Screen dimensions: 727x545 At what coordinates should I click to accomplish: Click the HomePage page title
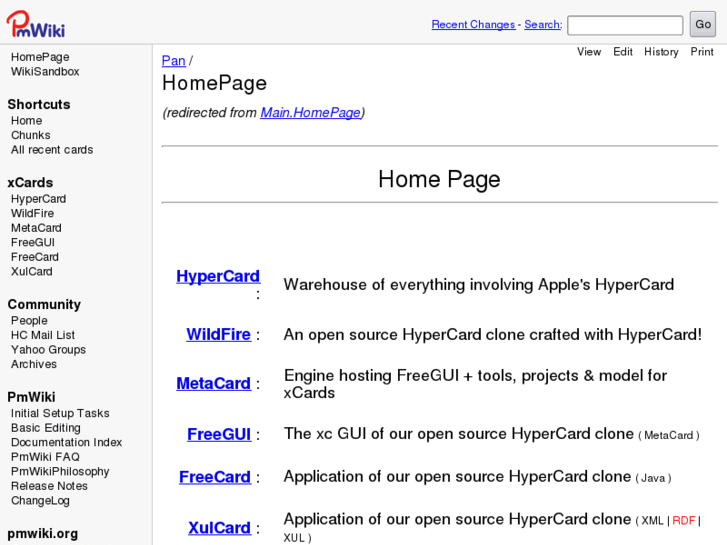[x=214, y=83]
